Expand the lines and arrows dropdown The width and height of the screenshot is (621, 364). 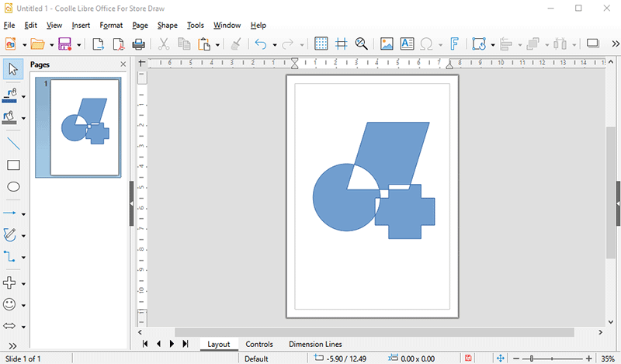tap(24, 214)
